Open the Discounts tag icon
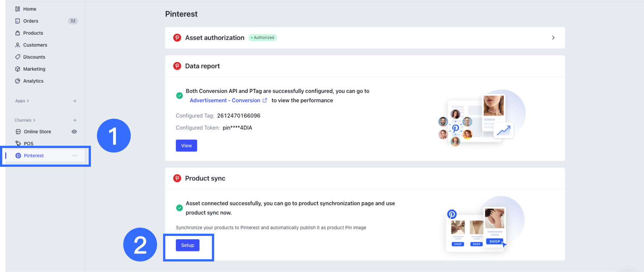 coord(18,57)
